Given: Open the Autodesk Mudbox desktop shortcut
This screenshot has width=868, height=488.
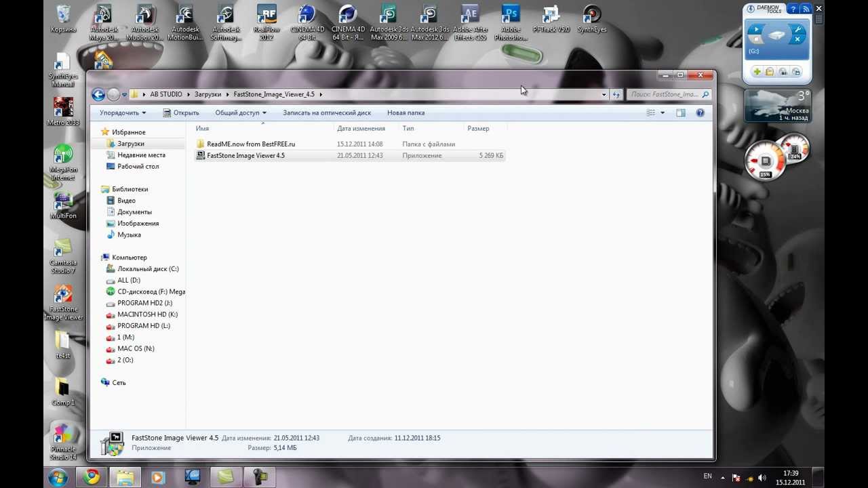Looking at the screenshot, I should [144, 22].
